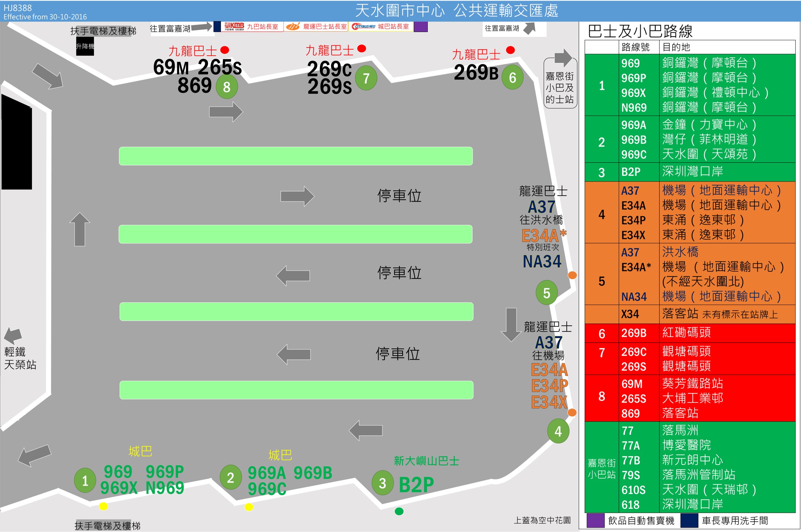
Task: Click the 特別班次 label under E34A*
Action: [543, 247]
